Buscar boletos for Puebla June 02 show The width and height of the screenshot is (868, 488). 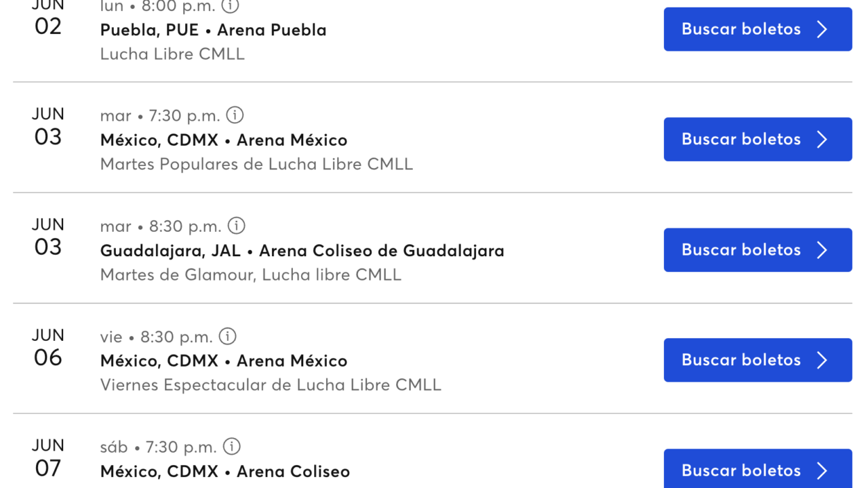click(x=758, y=29)
